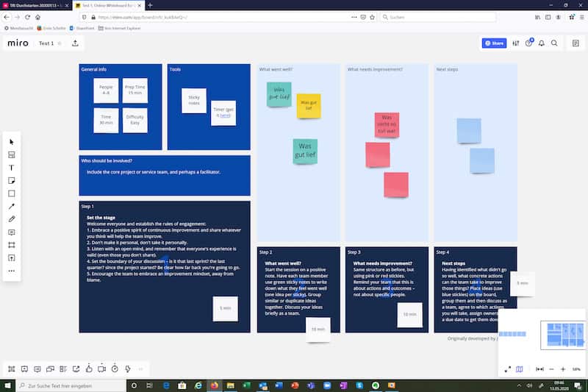Click the board name Test 1
This screenshot has height=392, width=588.
46,43
